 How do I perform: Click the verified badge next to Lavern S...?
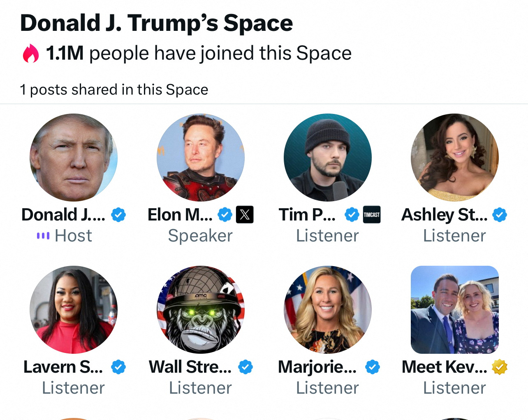click(118, 367)
